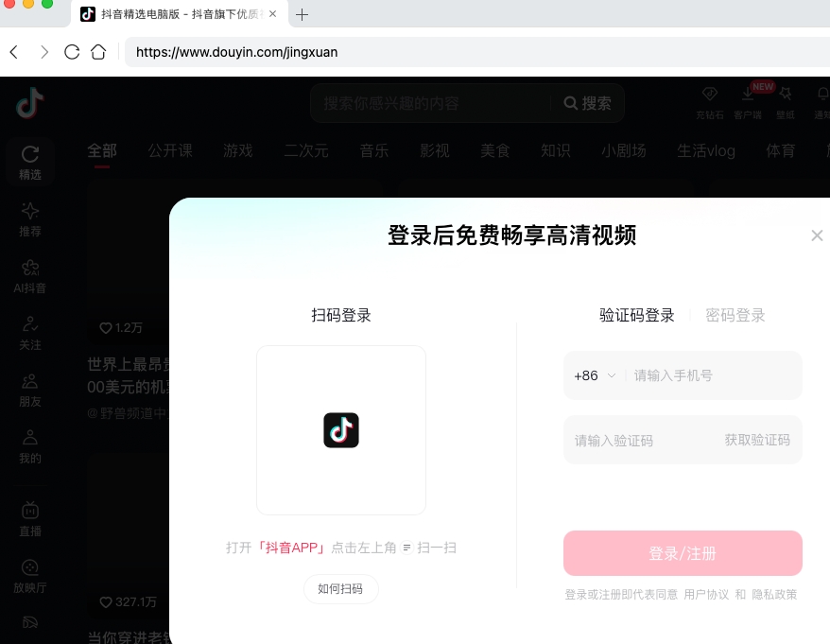Open the 朋友 (Friends) sidebar icon

click(29, 390)
